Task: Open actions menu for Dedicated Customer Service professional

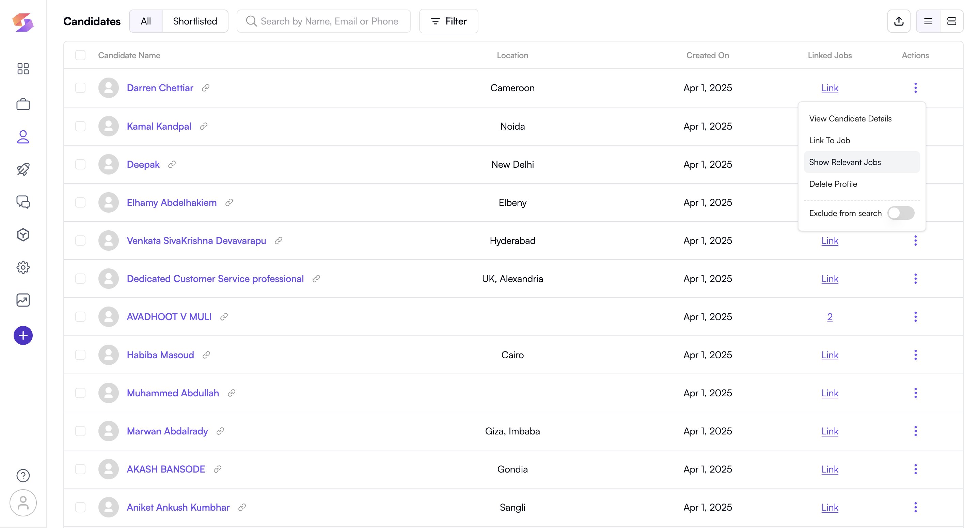Action: click(915, 279)
